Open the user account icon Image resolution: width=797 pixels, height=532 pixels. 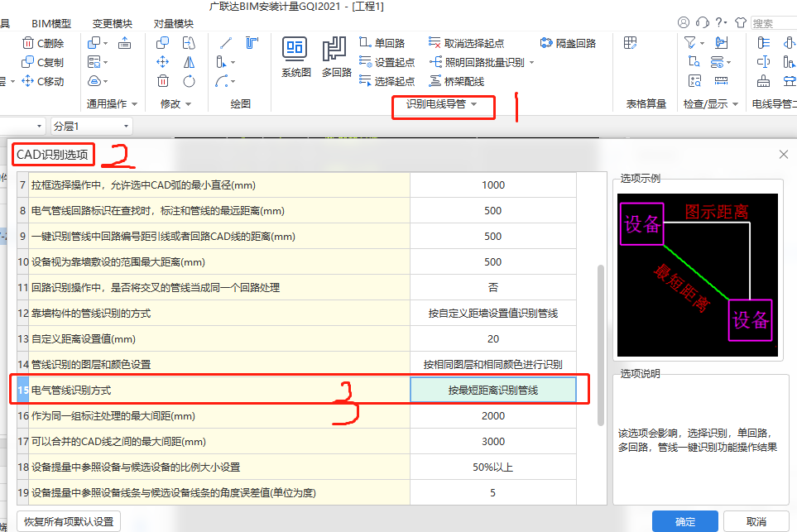pyautogui.click(x=684, y=22)
